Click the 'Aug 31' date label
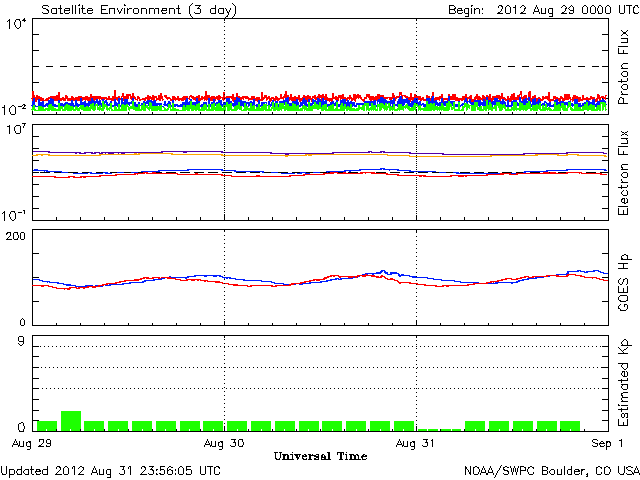Image resolution: width=640 pixels, height=480 pixels. click(x=416, y=443)
